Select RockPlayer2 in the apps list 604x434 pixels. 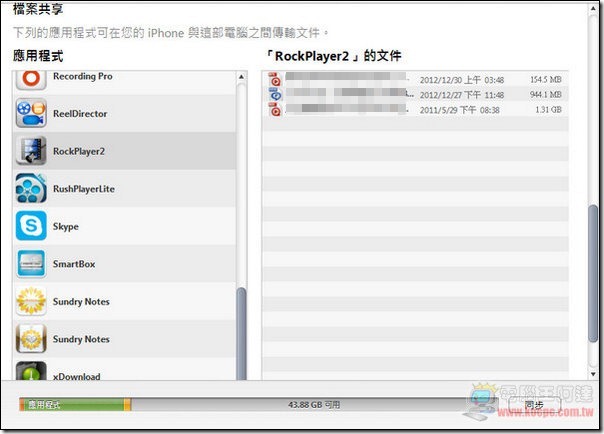(x=124, y=151)
